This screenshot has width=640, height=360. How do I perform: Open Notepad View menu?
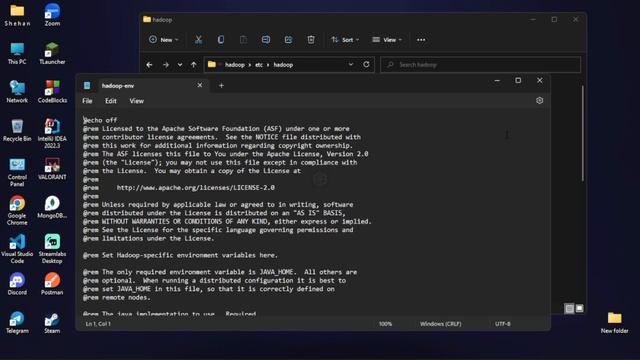point(137,101)
